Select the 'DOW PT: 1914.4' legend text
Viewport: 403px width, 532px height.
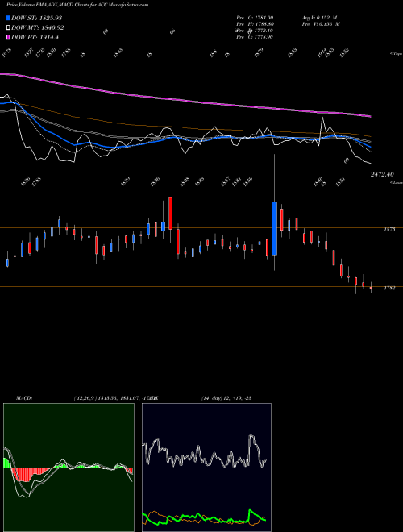pos(35,37)
